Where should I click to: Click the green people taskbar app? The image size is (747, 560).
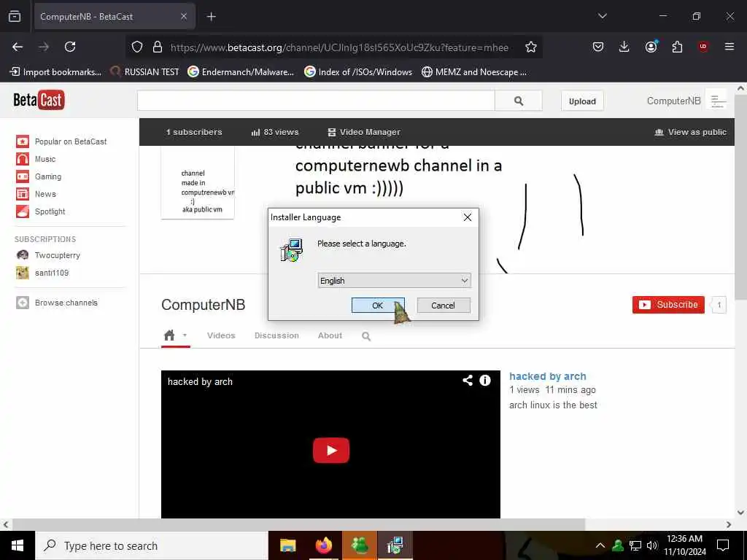click(x=360, y=545)
